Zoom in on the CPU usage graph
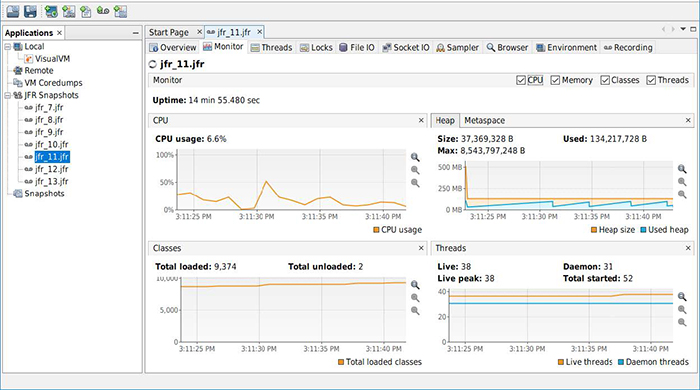Screen dimensions: 700x390 click(x=415, y=157)
